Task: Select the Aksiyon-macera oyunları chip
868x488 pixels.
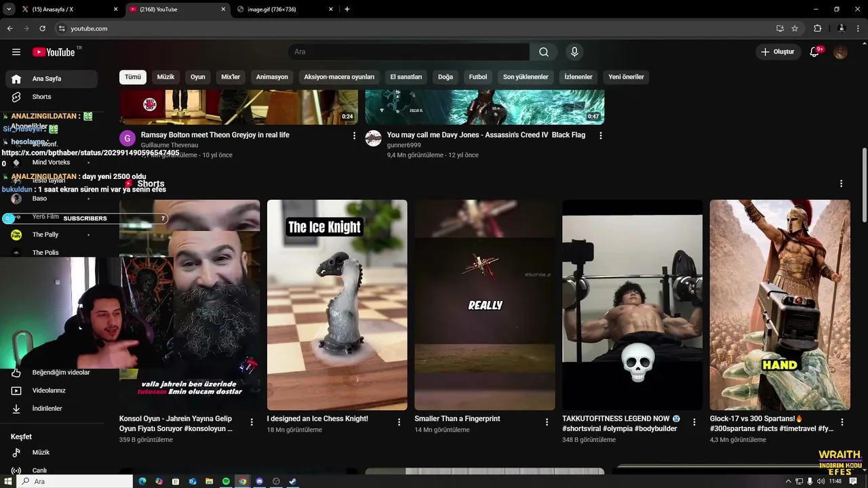Action: [339, 77]
